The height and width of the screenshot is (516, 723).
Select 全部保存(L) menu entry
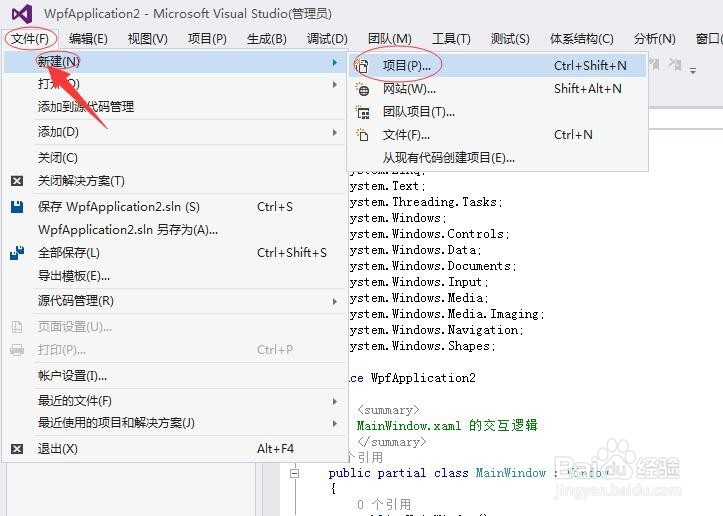174,253
